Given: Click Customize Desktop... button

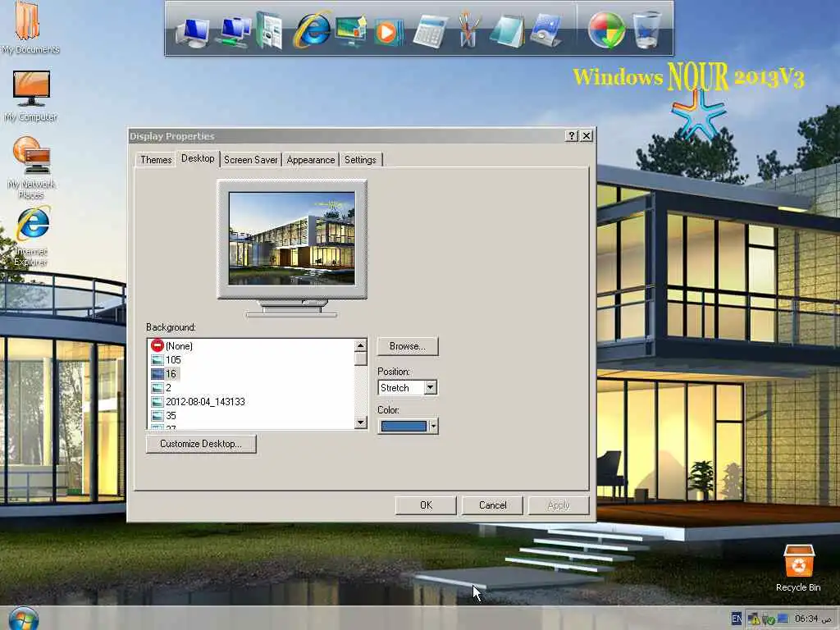Looking at the screenshot, I should point(201,444).
